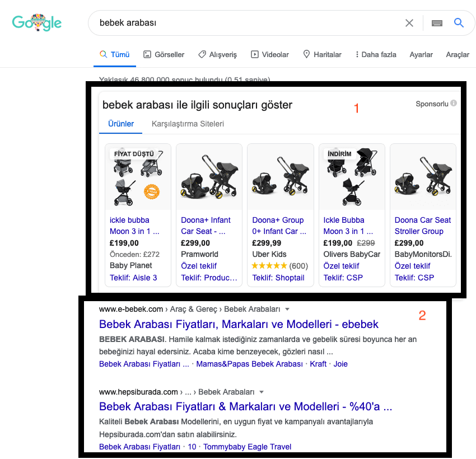Click the Sponsorlu info icon

point(454,103)
